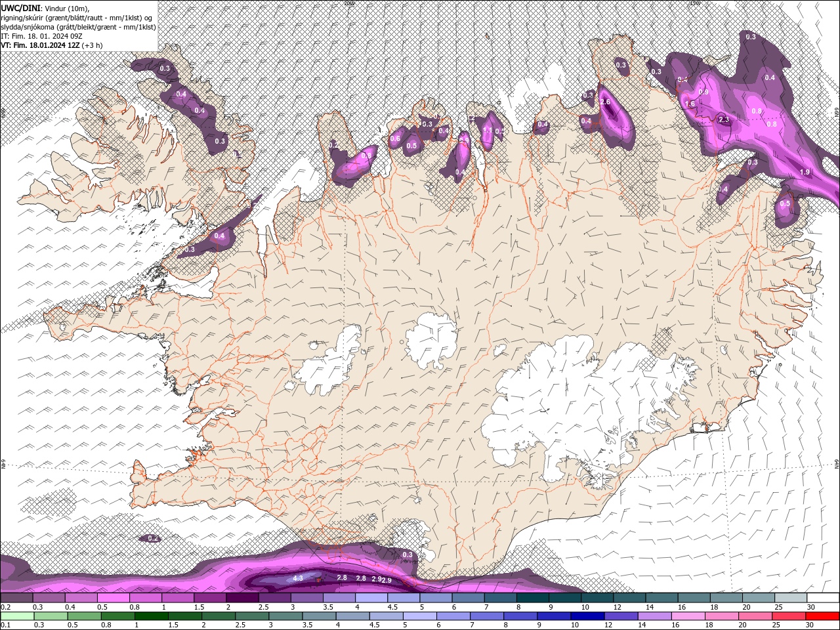Click the bold 'VT: Fim. 18.01.2024 12Z' text

pyautogui.click(x=40, y=45)
